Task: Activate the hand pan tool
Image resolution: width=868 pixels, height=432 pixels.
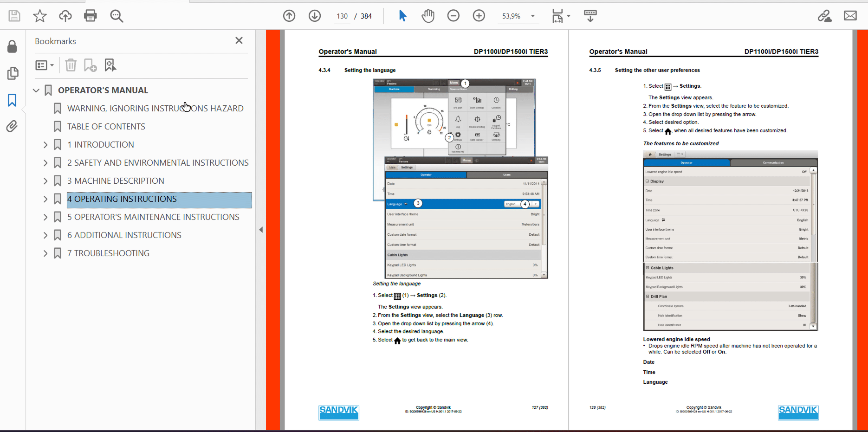Action: 428,16
